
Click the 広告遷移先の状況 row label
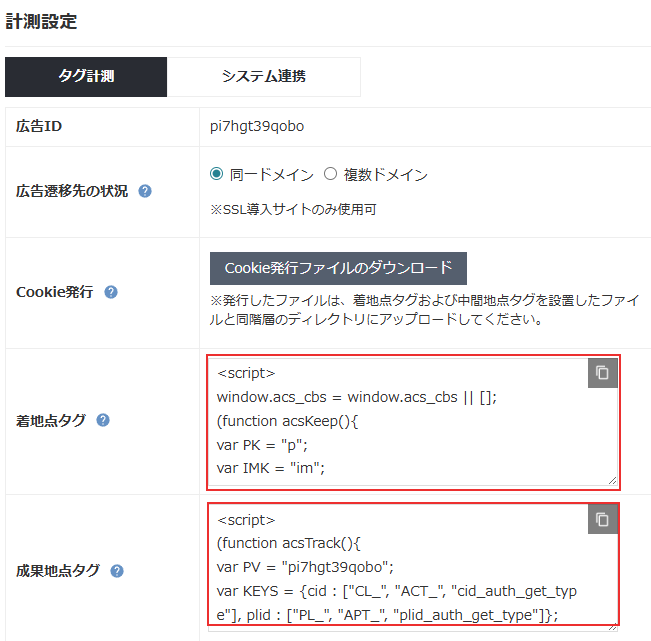[x=72, y=191]
